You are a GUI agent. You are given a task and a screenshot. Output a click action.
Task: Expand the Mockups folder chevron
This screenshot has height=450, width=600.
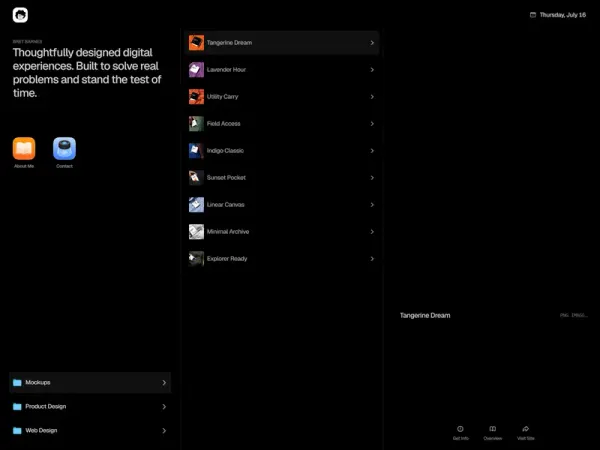(164, 383)
